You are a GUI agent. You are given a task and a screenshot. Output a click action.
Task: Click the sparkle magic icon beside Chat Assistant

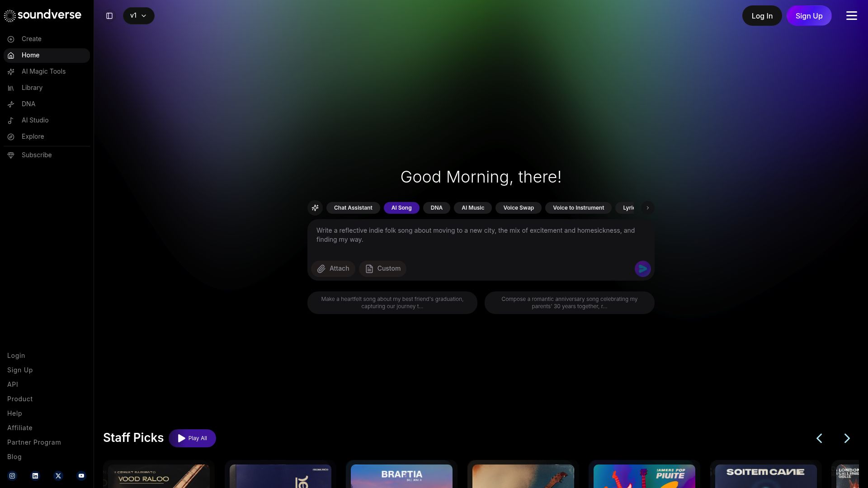315,208
